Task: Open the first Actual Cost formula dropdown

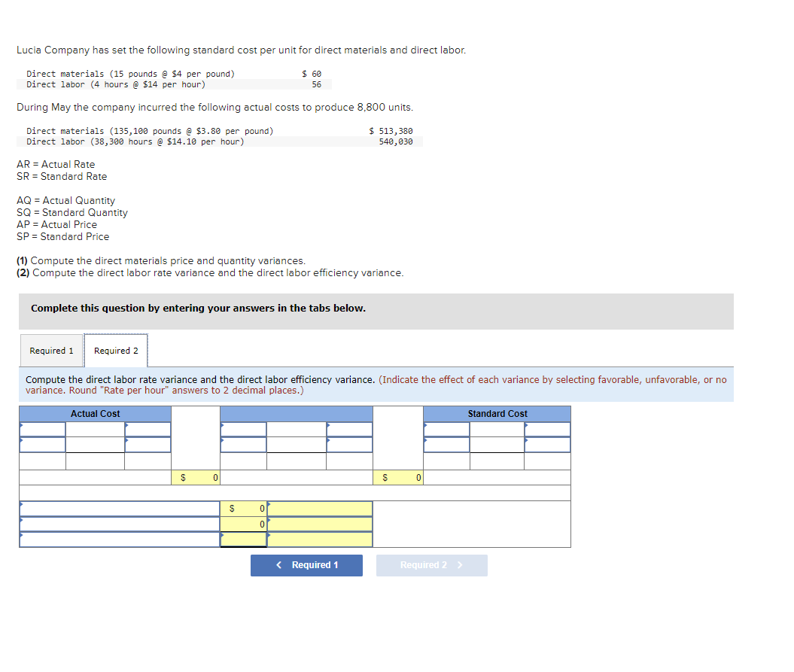Action: pyautogui.click(x=41, y=429)
